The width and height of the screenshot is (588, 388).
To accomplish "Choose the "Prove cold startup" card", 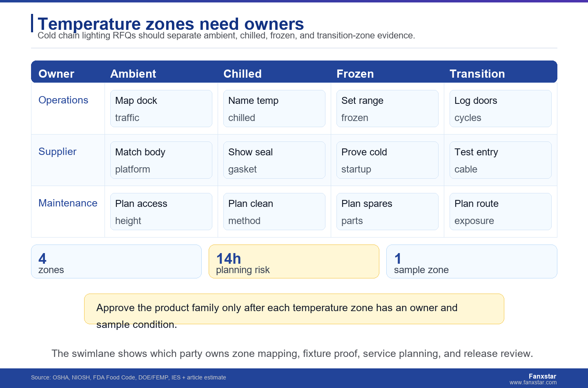I will pyautogui.click(x=388, y=160).
